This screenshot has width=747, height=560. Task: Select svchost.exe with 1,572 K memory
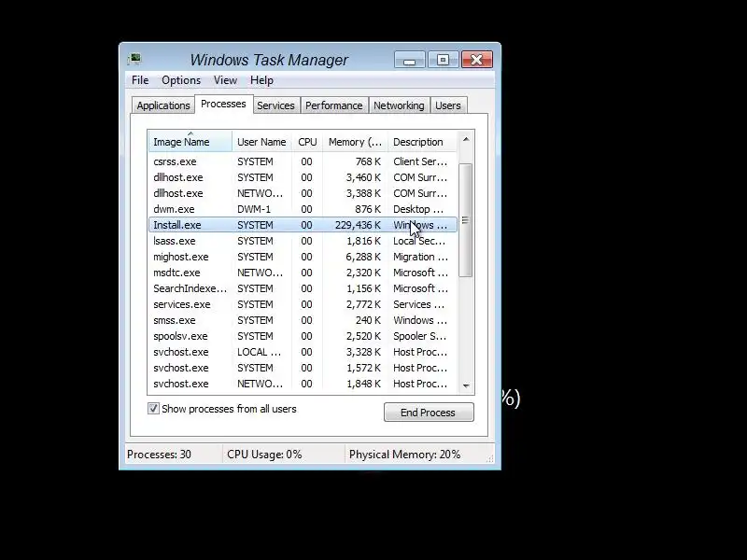(x=303, y=368)
